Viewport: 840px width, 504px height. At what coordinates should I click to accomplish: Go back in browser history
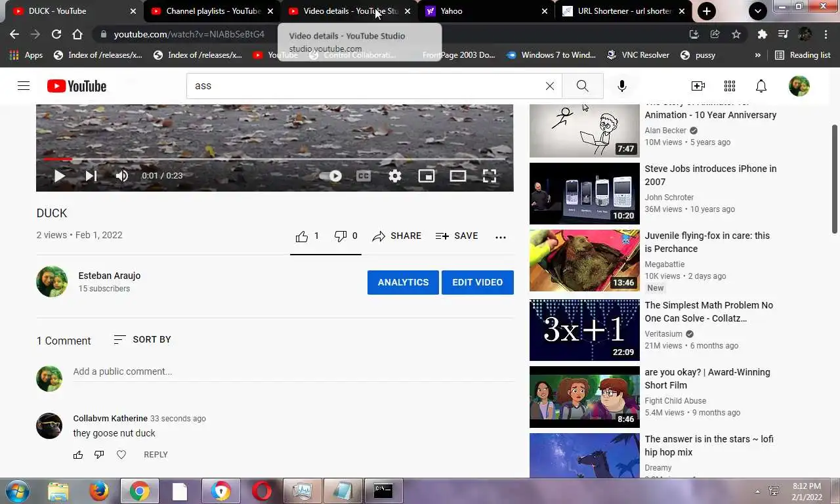(14, 34)
